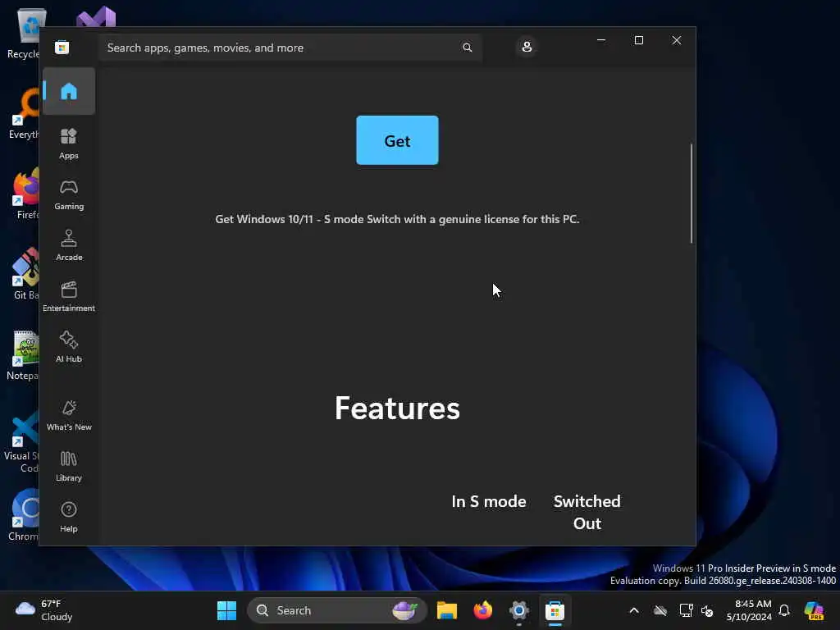The width and height of the screenshot is (840, 630).
Task: Open the Entertainment section
Action: click(69, 296)
